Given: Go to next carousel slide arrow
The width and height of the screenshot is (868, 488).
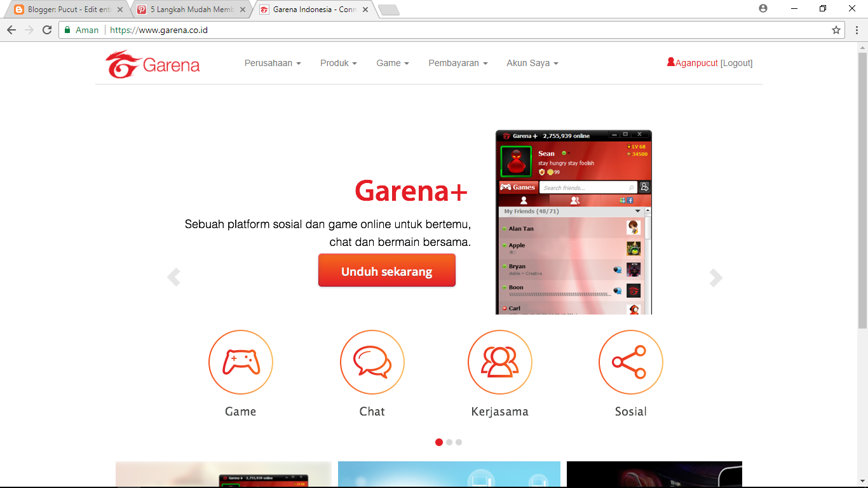Looking at the screenshot, I should coord(716,278).
